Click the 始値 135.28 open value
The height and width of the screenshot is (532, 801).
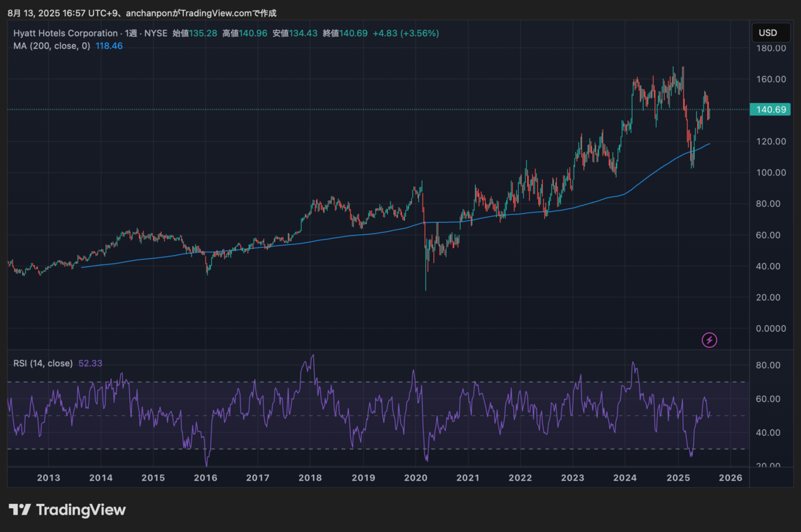click(x=195, y=33)
